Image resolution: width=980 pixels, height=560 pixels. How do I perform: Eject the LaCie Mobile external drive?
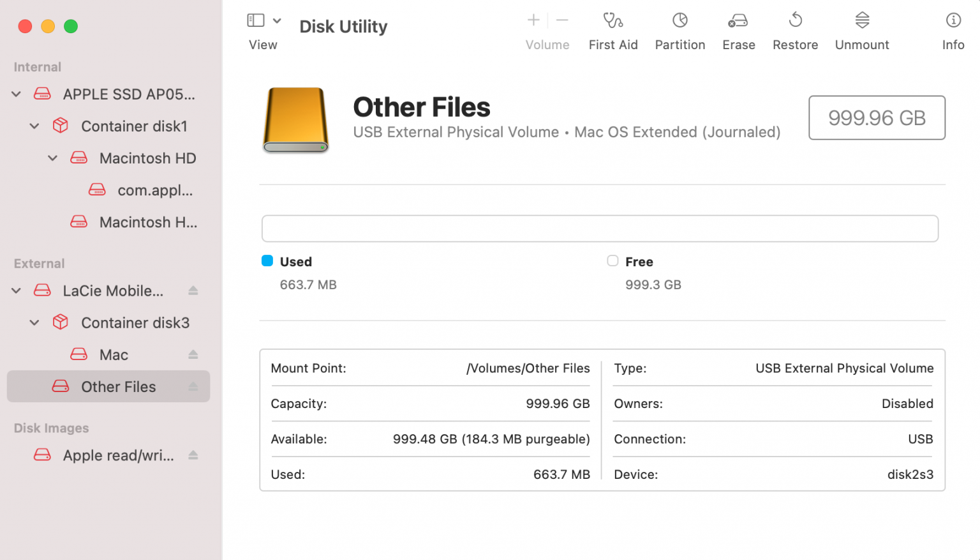click(193, 291)
